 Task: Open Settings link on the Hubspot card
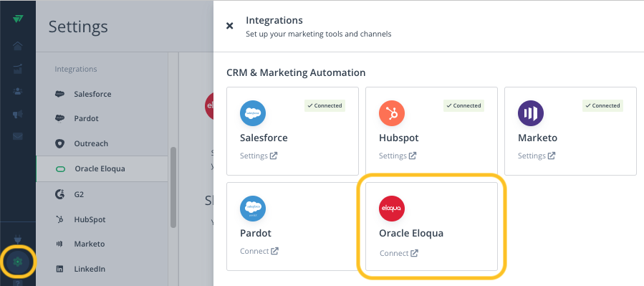tap(397, 156)
